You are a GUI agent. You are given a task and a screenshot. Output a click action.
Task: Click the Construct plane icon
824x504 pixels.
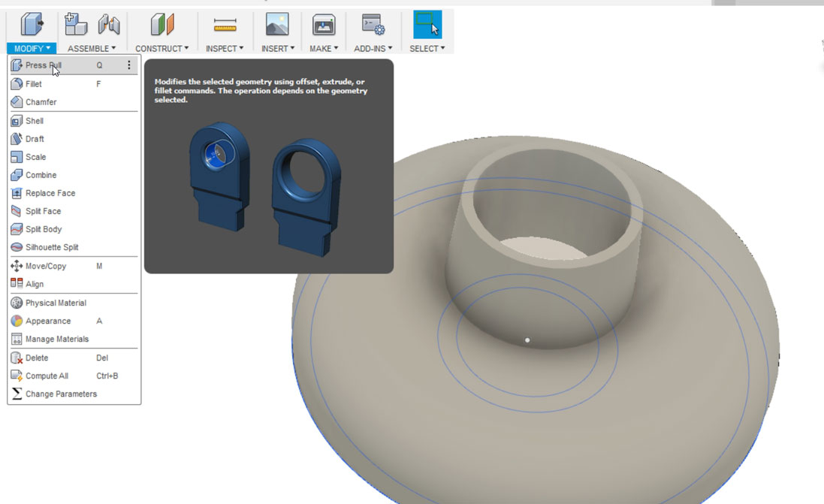161,24
